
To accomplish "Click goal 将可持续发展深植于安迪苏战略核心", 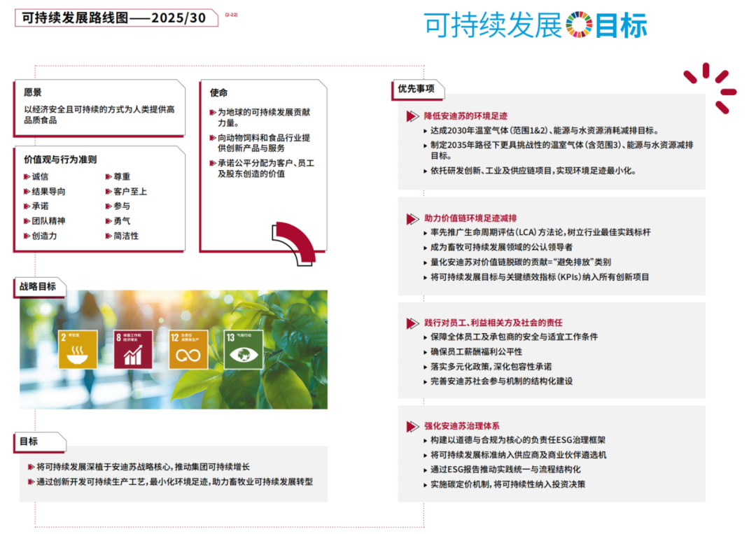I will tap(143, 467).
